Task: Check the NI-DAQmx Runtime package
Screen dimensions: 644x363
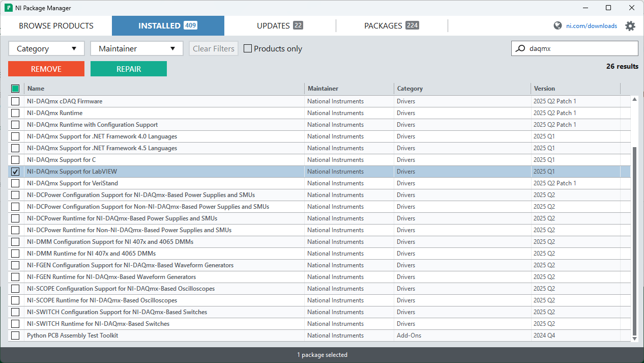Action: click(15, 113)
